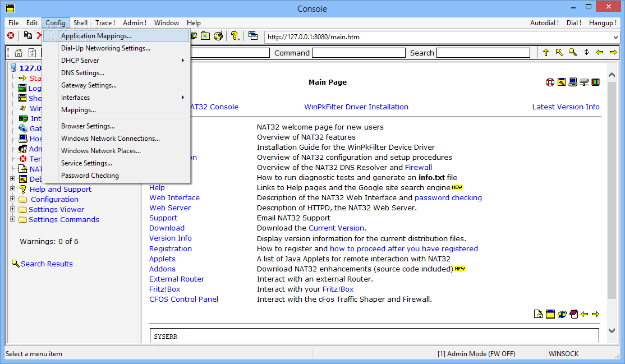The width and height of the screenshot is (625, 364).
Task: Click the globe with arrows icon at bottom
Action: pos(562,314)
